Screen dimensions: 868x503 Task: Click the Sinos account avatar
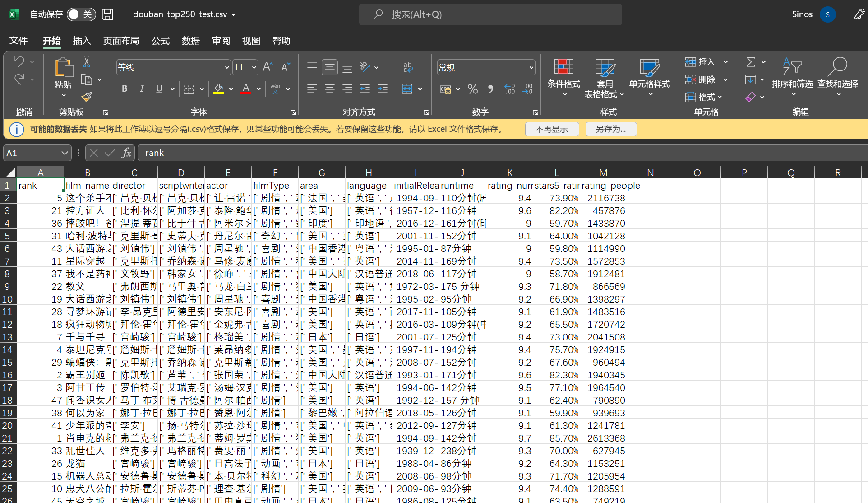[827, 14]
